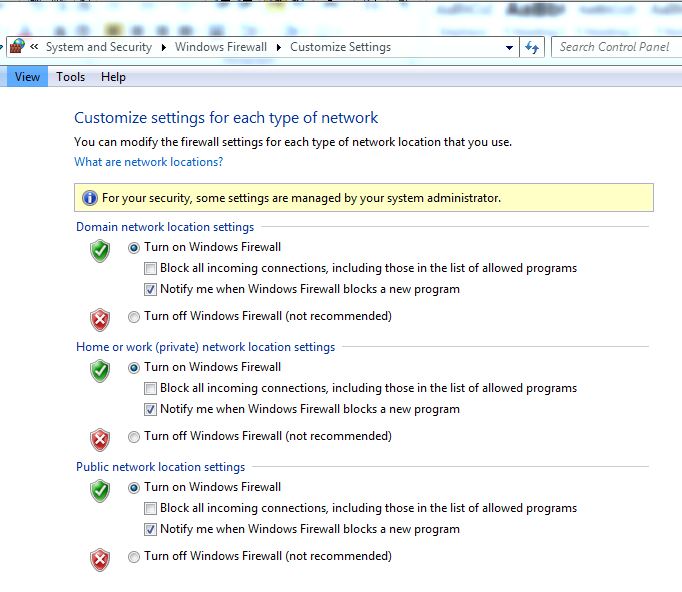The height and width of the screenshot is (592, 682).
Task: Select Turn off Windows Firewall for Home or work network
Action: click(134, 437)
